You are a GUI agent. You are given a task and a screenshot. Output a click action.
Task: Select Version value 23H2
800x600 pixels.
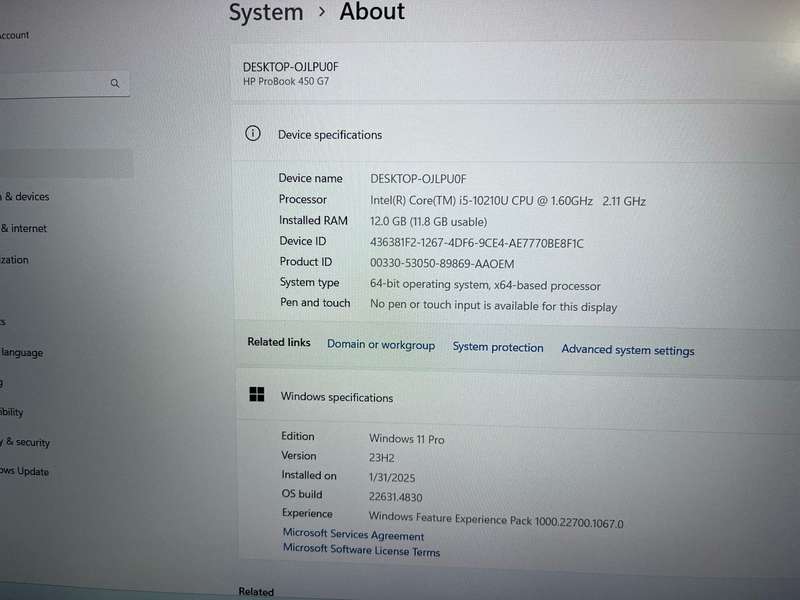pos(382,458)
